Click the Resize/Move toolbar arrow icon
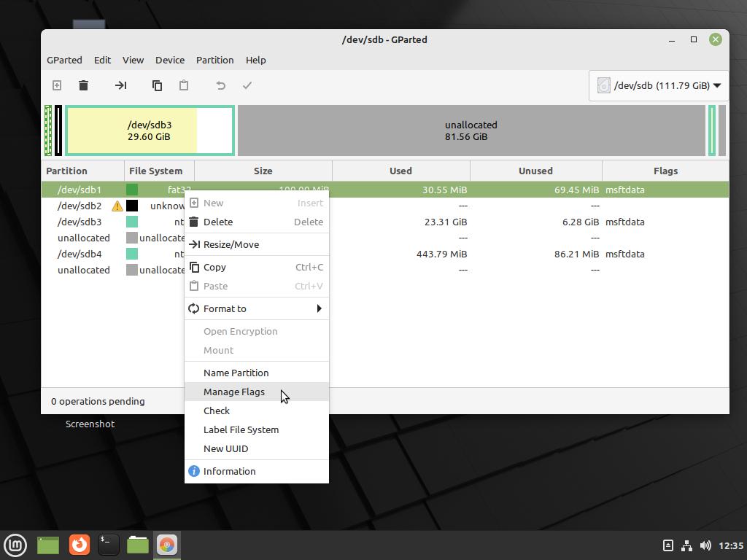This screenshot has width=747, height=560. pyautogui.click(x=120, y=85)
